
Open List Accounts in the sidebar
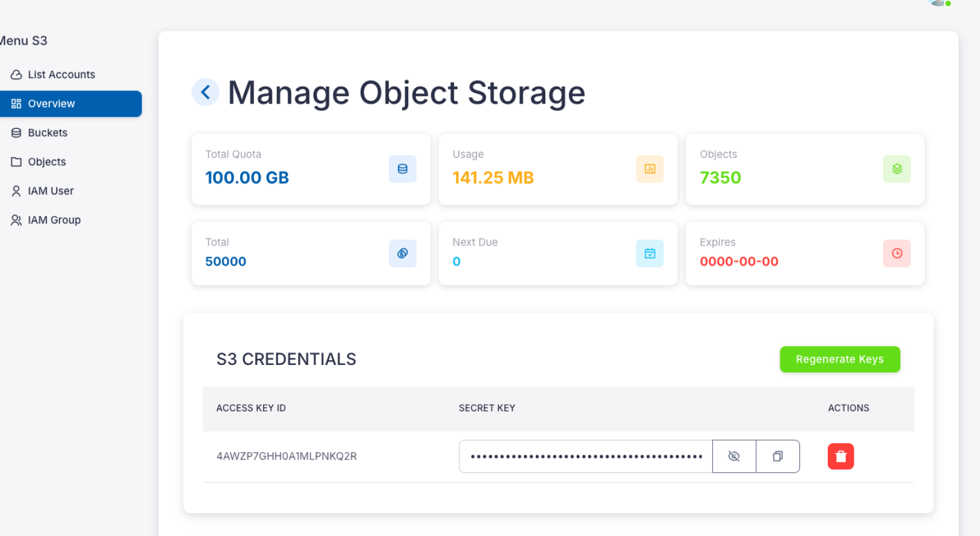(x=71, y=75)
